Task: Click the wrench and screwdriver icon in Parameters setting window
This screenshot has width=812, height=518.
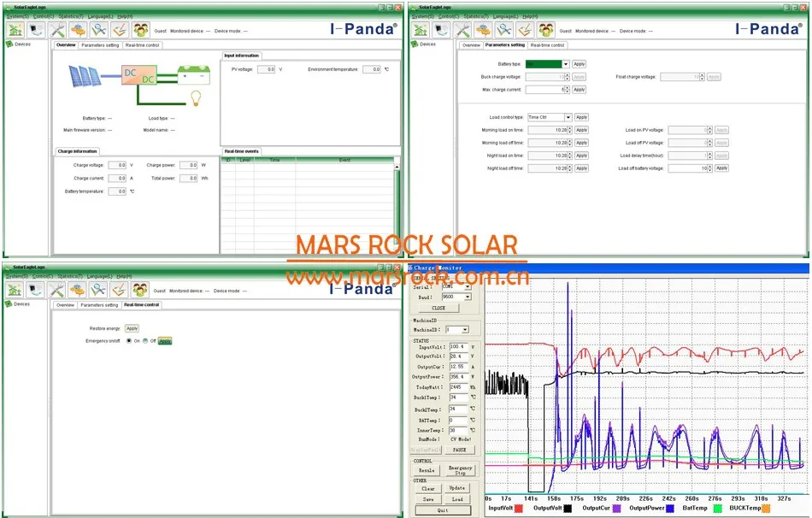Action: (462, 30)
